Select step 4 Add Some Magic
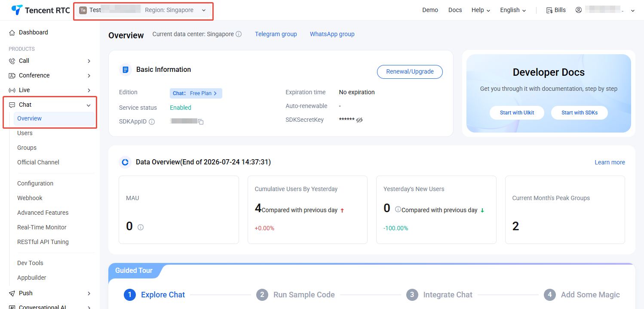644x309 pixels. (x=582, y=295)
